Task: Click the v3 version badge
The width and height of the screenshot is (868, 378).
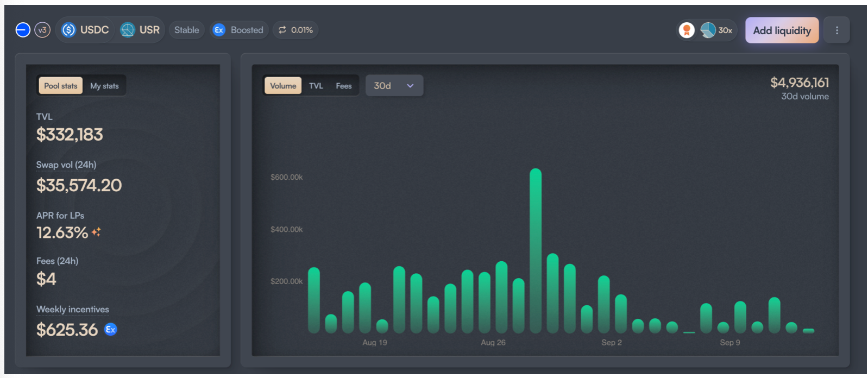Action: pyautogui.click(x=42, y=30)
